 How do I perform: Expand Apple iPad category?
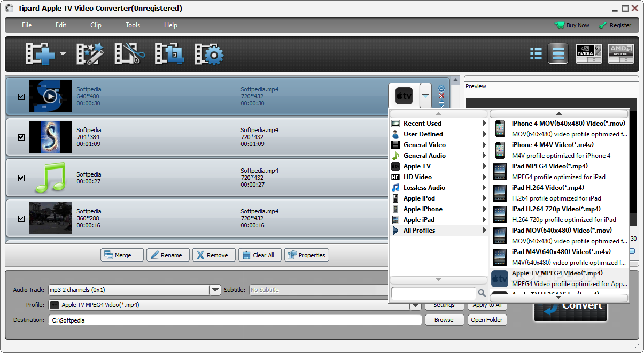(439, 220)
